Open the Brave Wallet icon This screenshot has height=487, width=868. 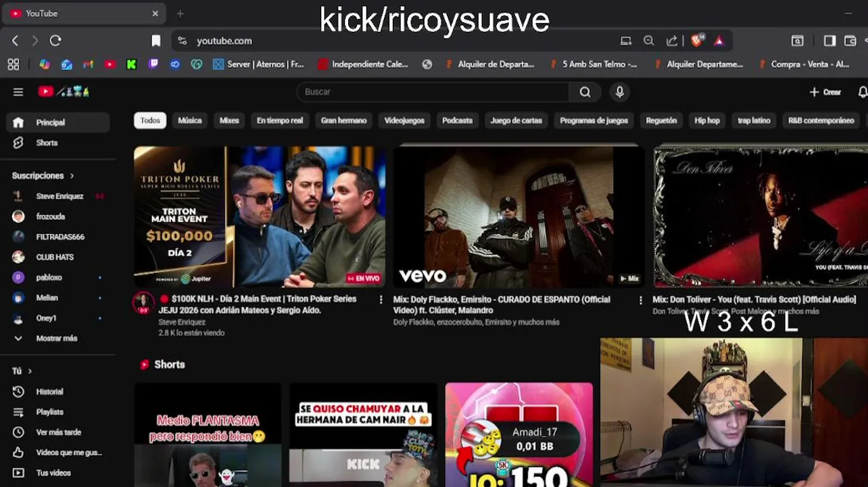click(850, 41)
